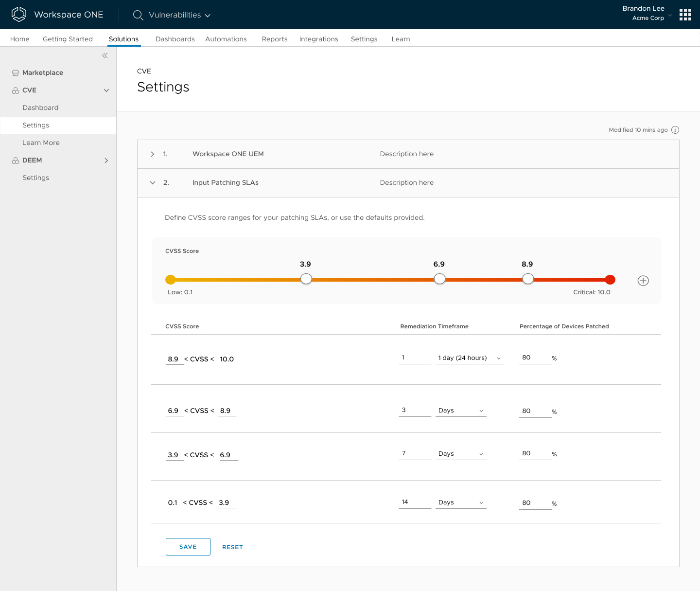This screenshot has height=591, width=700.
Task: Open the Reports tab
Action: pyautogui.click(x=275, y=39)
